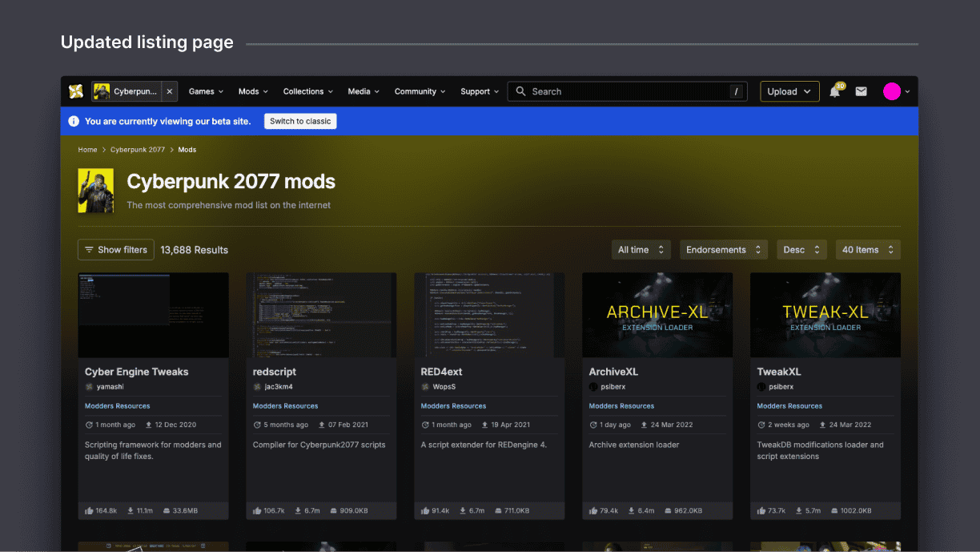Image resolution: width=980 pixels, height=552 pixels.
Task: Open the messages envelope icon
Action: point(861,91)
